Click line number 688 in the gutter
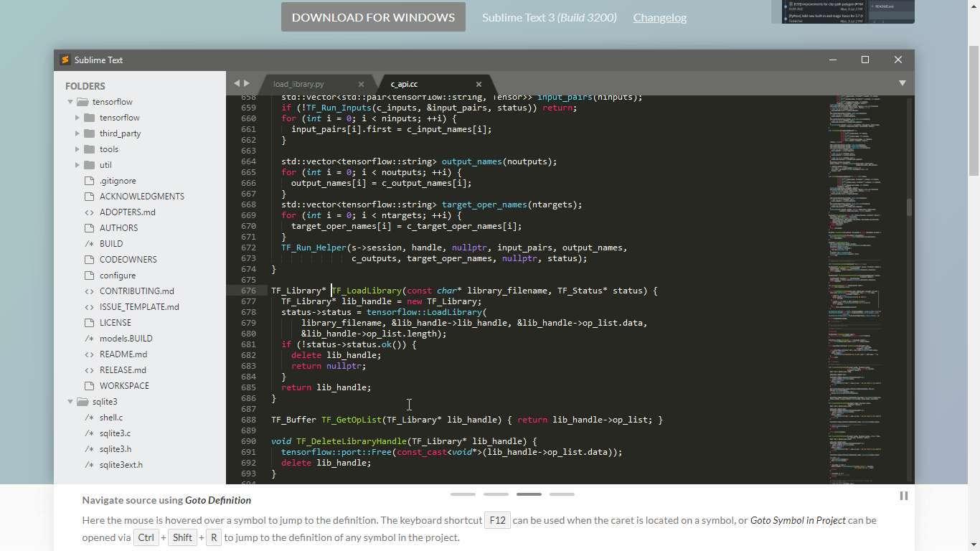 pos(248,420)
